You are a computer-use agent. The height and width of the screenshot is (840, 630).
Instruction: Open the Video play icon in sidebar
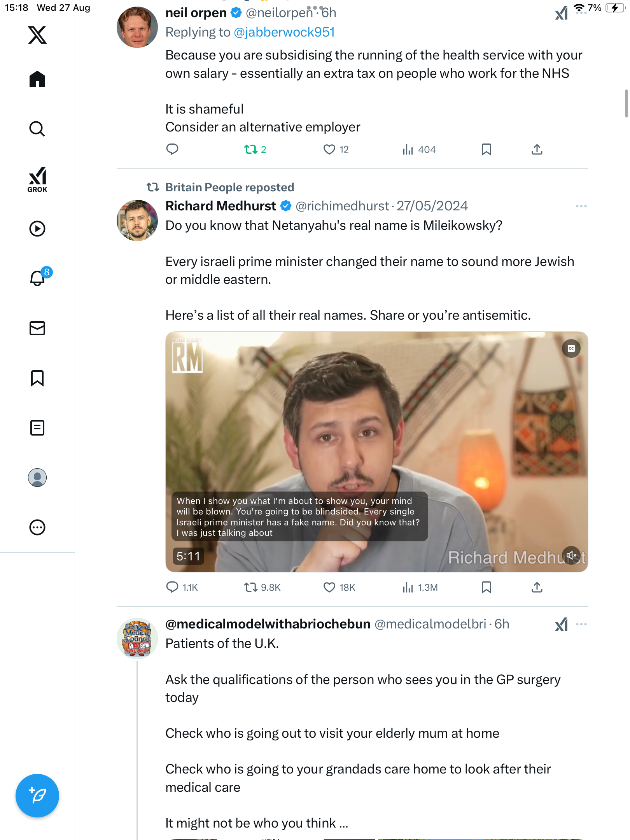click(x=37, y=229)
